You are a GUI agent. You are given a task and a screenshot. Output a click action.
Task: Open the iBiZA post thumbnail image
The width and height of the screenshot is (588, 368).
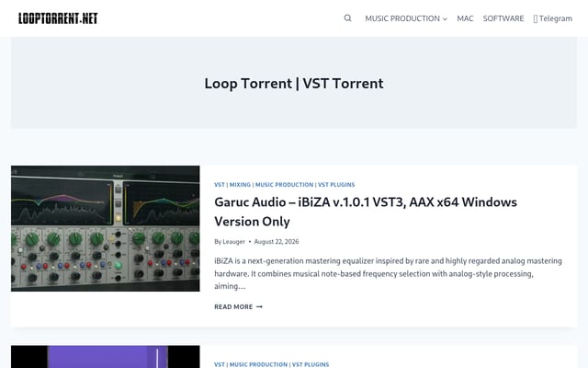click(106, 228)
